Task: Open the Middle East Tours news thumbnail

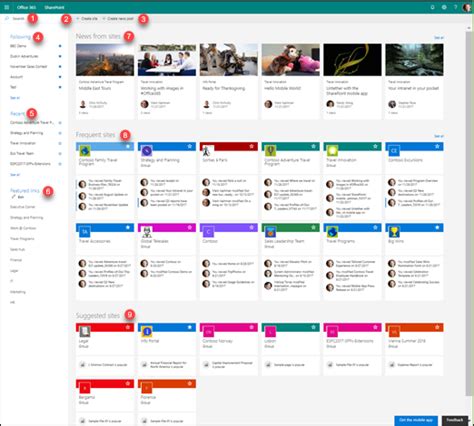Action: pyautogui.click(x=105, y=60)
